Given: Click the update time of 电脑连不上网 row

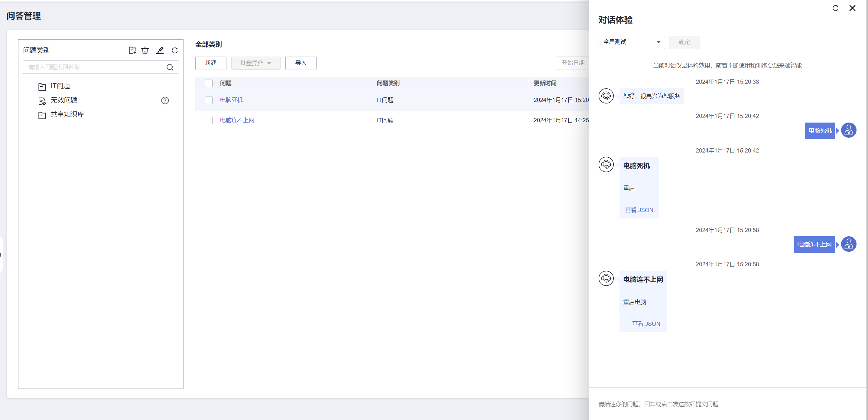Looking at the screenshot, I should tap(561, 120).
